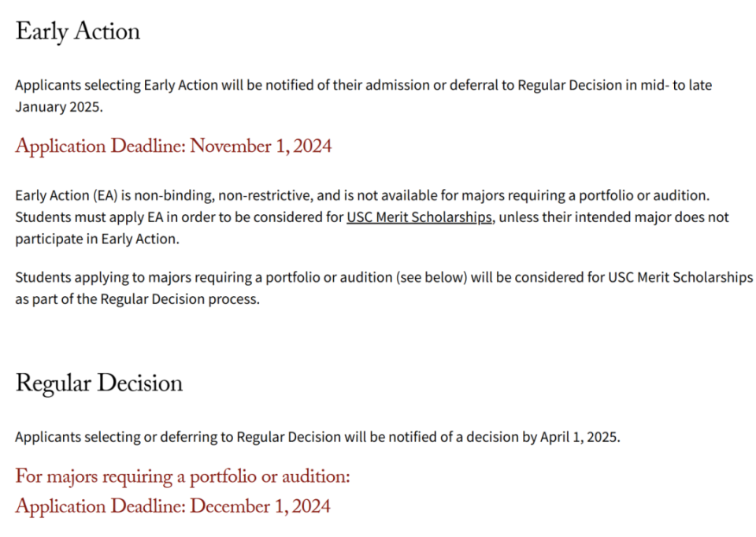Viewport: 756px width, 537px height.
Task: Click the Early Action heading
Action: [78, 31]
